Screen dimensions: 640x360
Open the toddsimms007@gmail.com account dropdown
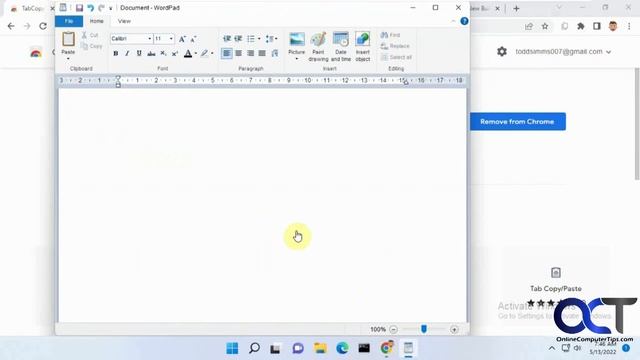pos(563,52)
